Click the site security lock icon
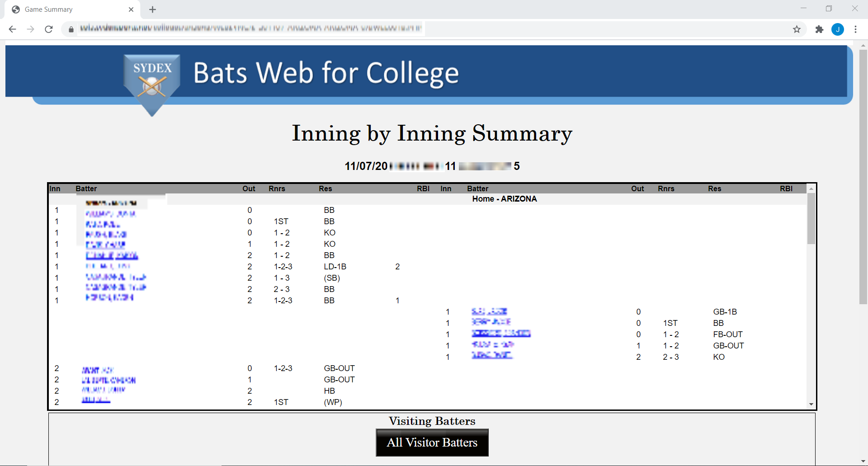Image resolution: width=868 pixels, height=466 pixels. (71, 28)
